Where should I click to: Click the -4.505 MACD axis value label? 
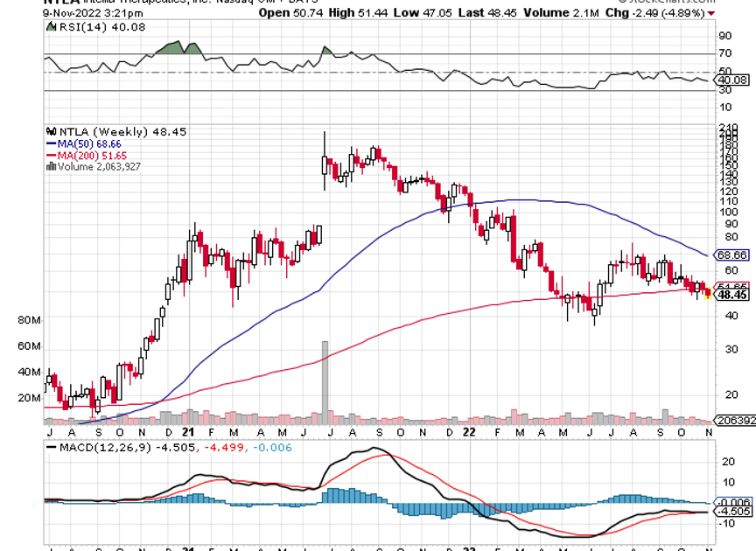(731, 511)
